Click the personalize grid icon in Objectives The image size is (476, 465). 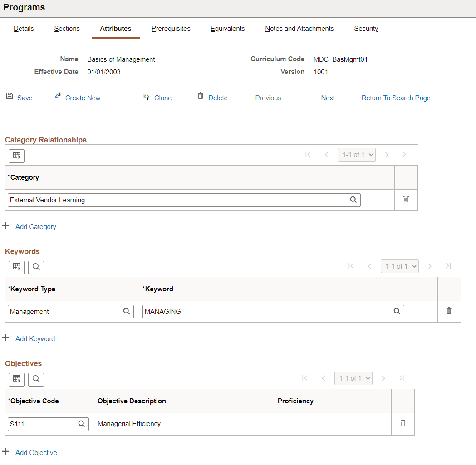point(16,379)
